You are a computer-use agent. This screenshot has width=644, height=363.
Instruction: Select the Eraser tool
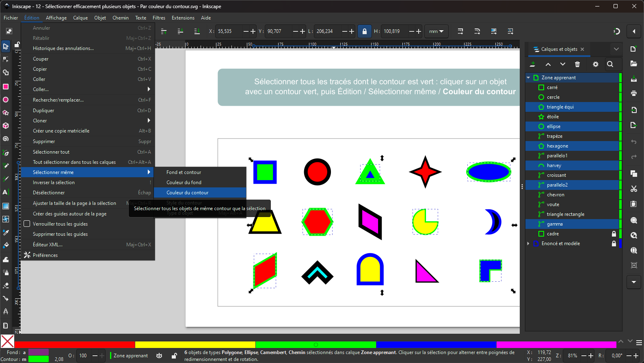click(6, 285)
